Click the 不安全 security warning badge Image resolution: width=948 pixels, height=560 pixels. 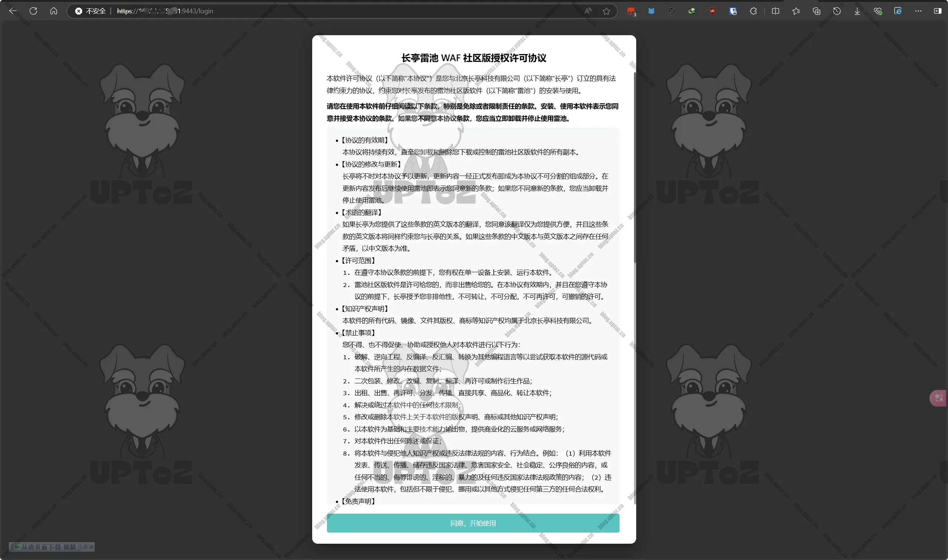90,11
